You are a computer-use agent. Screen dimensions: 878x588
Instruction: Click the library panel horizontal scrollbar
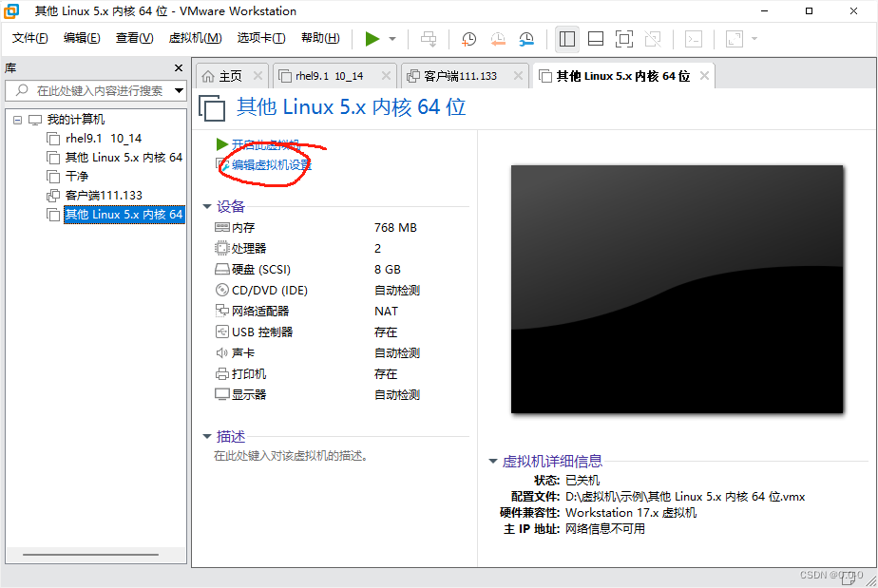click(x=90, y=555)
